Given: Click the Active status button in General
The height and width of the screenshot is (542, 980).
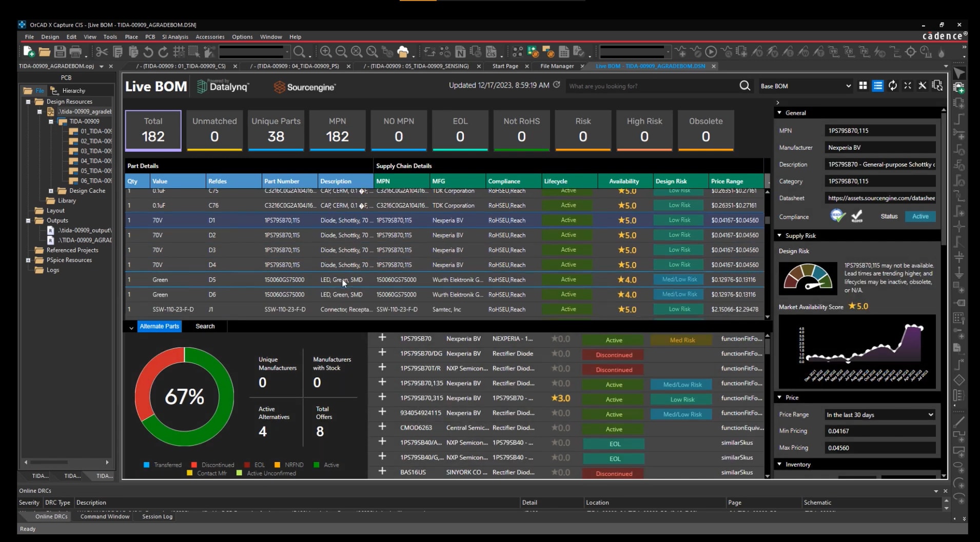Looking at the screenshot, I should pos(920,216).
